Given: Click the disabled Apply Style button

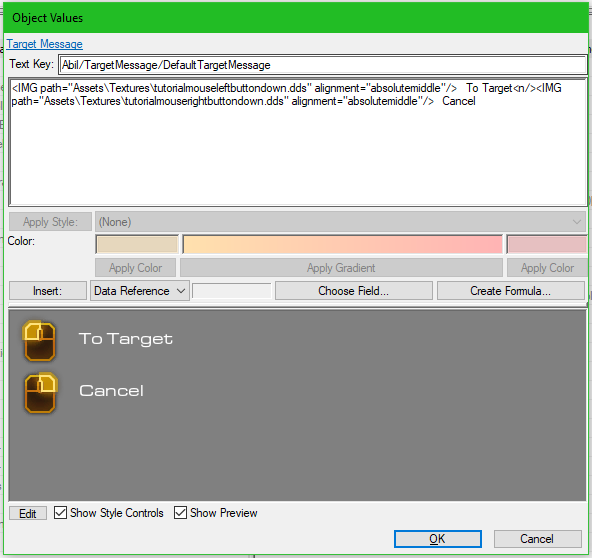Looking at the screenshot, I should click(50, 222).
